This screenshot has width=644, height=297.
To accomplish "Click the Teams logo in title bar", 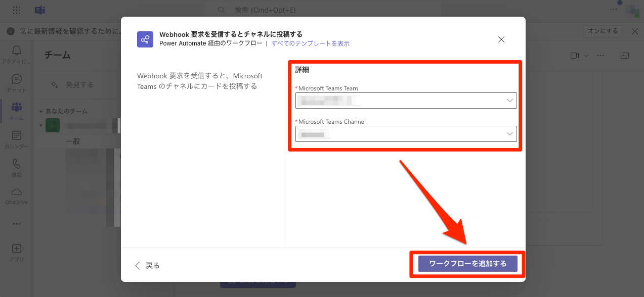I will click(40, 10).
